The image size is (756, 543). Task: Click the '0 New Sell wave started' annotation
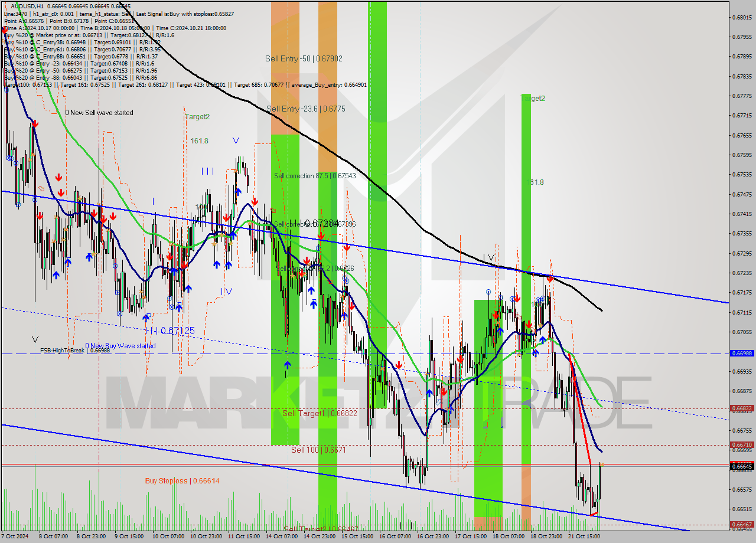99,113
